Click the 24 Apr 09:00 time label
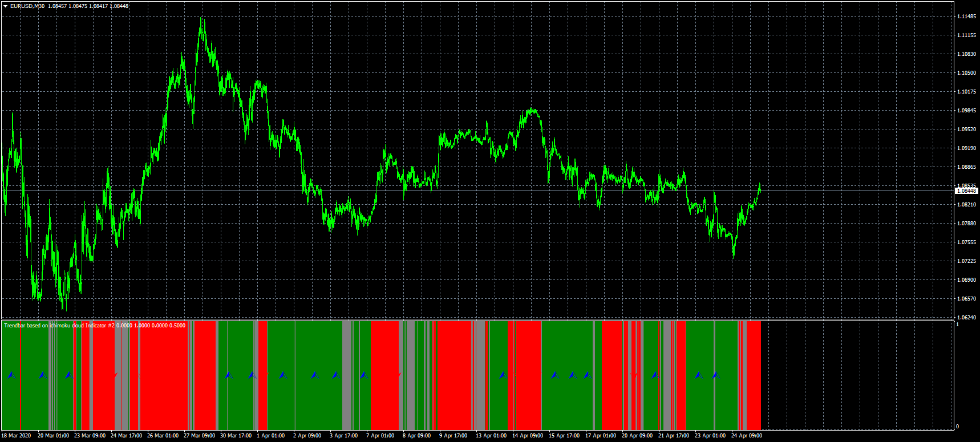The width and height of the screenshot is (980, 442). [x=747, y=436]
